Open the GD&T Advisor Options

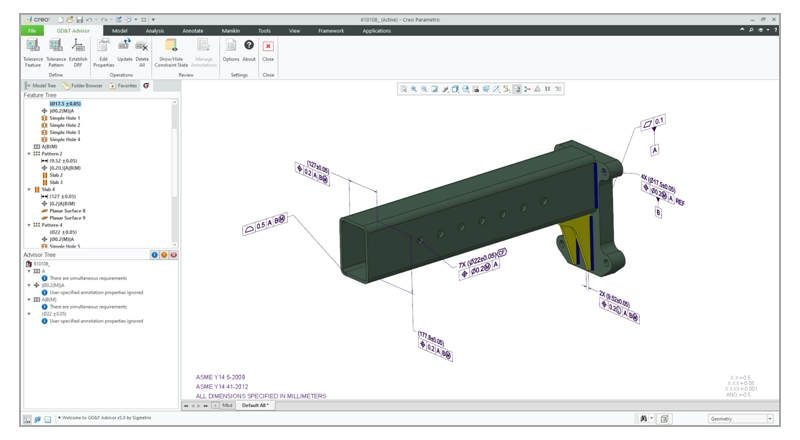pos(231,51)
